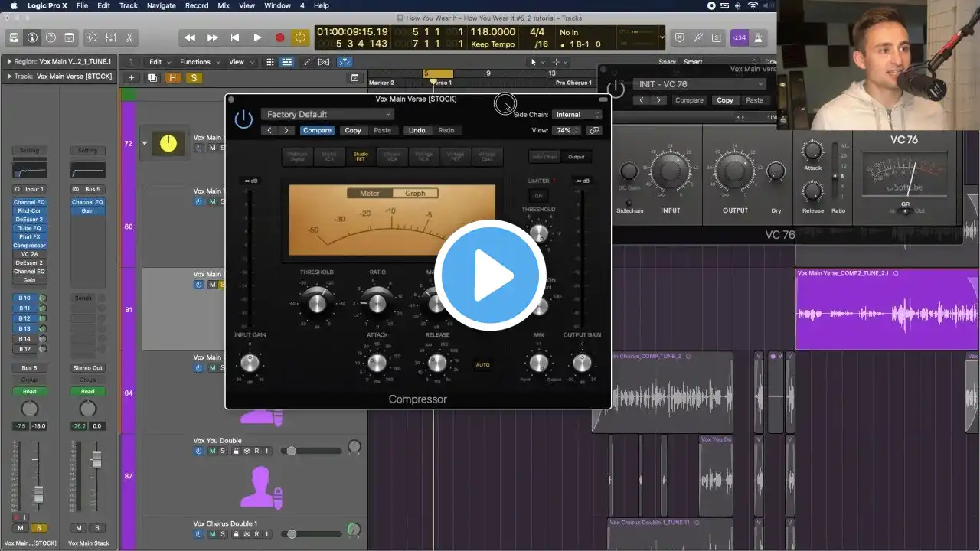This screenshot has height=551, width=980.
Task: Open the Factory Default preset dropdown
Action: (x=327, y=115)
